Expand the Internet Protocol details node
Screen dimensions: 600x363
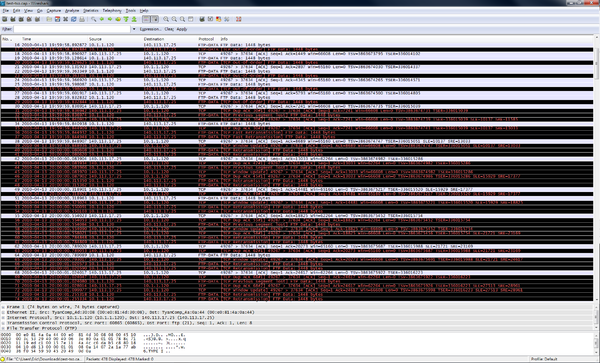[x=3, y=317]
